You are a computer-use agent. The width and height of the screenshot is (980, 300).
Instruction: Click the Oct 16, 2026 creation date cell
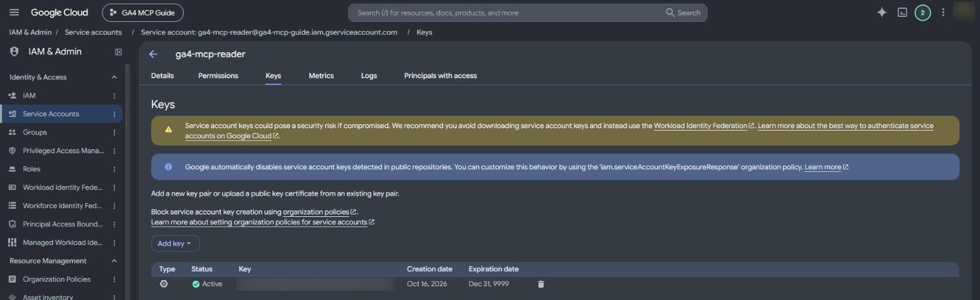pos(427,284)
